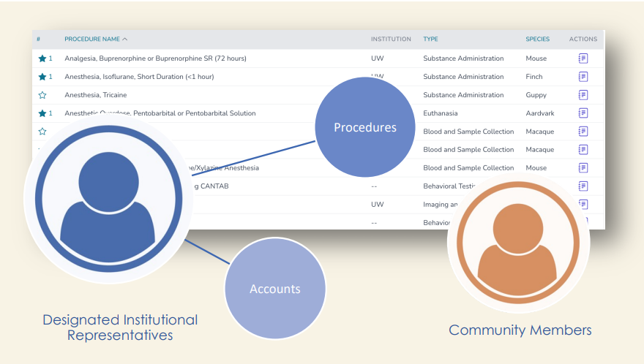Screen dimensions: 644x364
Task: Click 'Euthanasia' type cell
Action: (440, 113)
